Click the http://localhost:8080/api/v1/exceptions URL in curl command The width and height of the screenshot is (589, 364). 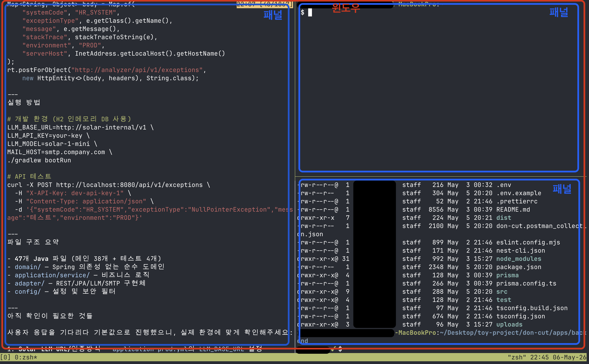(129, 185)
